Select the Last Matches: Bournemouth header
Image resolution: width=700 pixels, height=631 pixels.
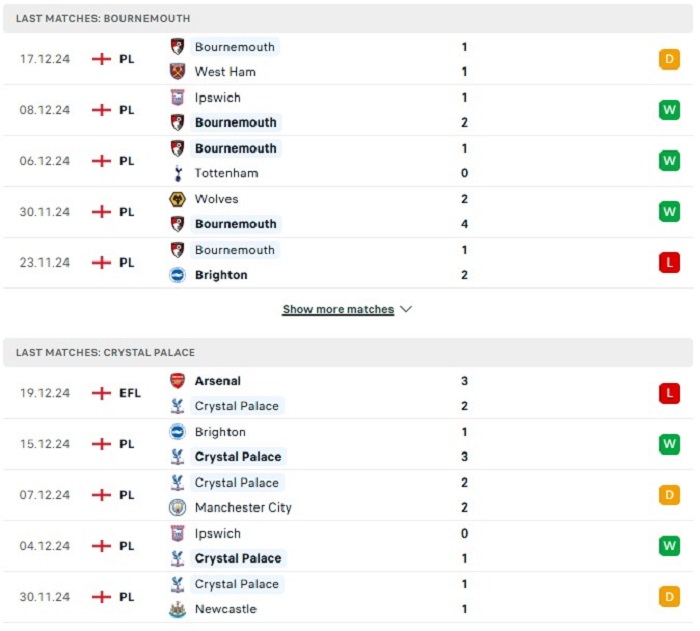[348, 18]
